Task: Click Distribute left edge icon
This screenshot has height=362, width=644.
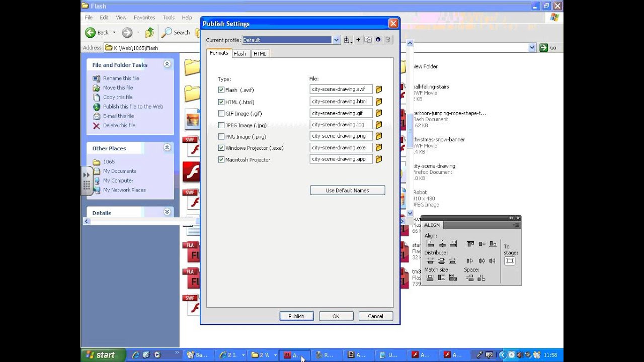Action: tap(469, 261)
